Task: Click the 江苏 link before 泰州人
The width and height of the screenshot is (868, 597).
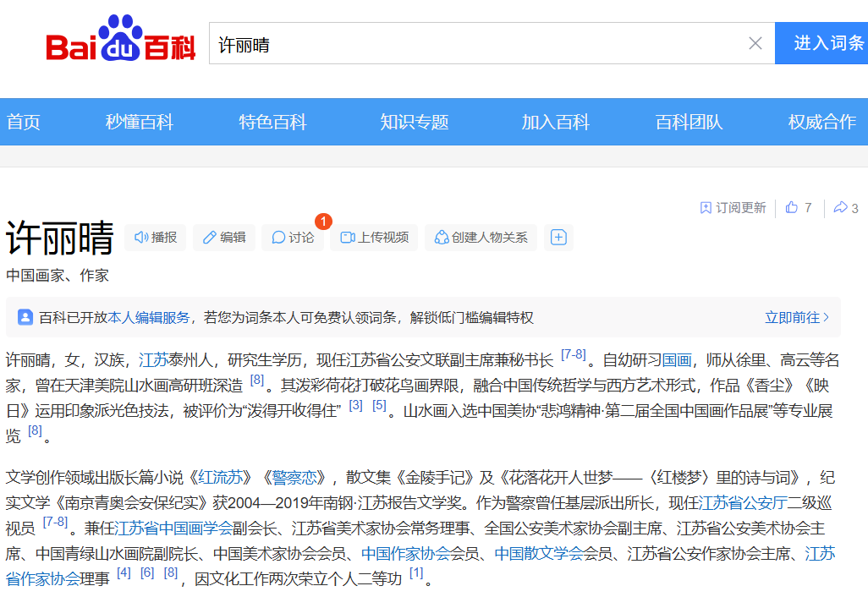Action: [x=153, y=360]
